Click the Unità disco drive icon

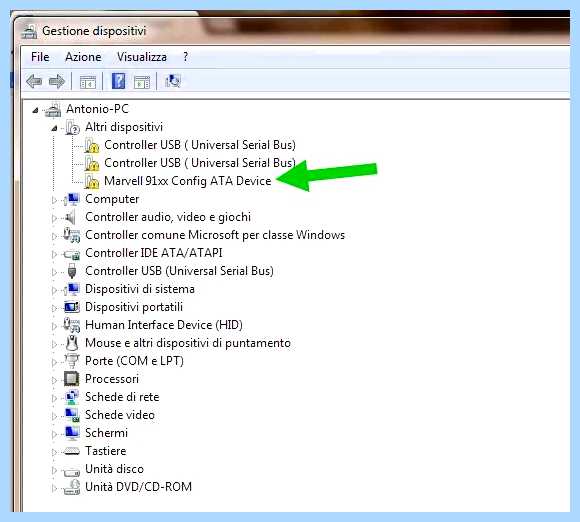point(72,471)
